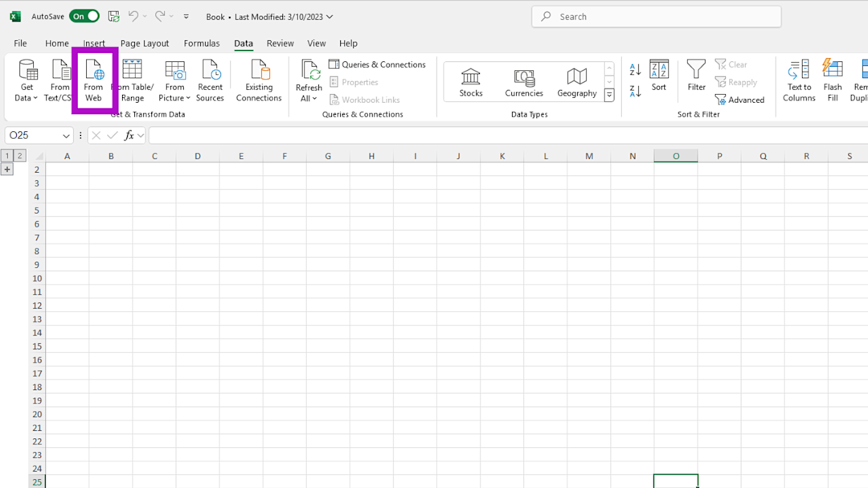Select the From Web import tool
This screenshot has height=488, width=868.
[x=94, y=79]
